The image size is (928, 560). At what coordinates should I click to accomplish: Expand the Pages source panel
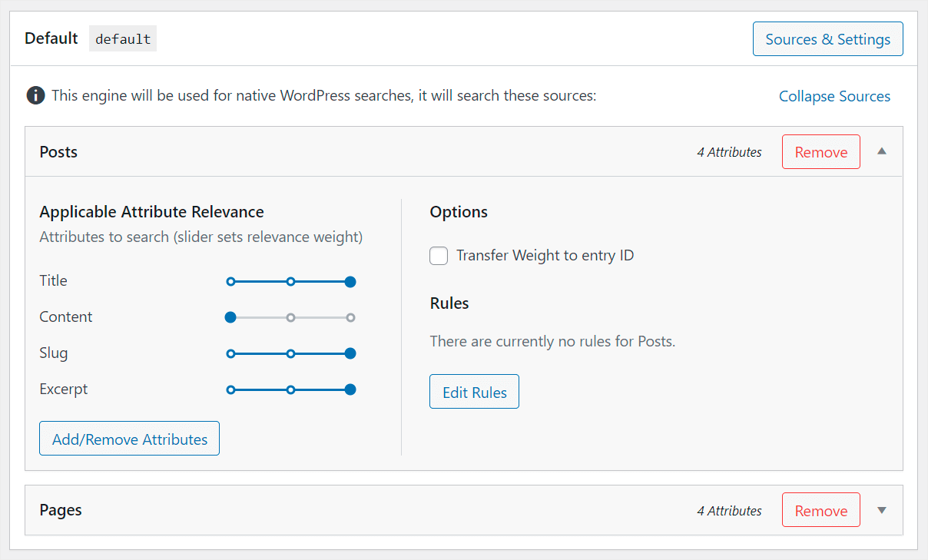pyautogui.click(x=881, y=510)
